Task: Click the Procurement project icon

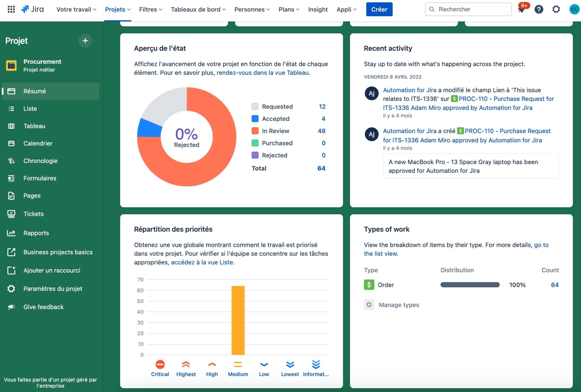Action: [x=11, y=65]
